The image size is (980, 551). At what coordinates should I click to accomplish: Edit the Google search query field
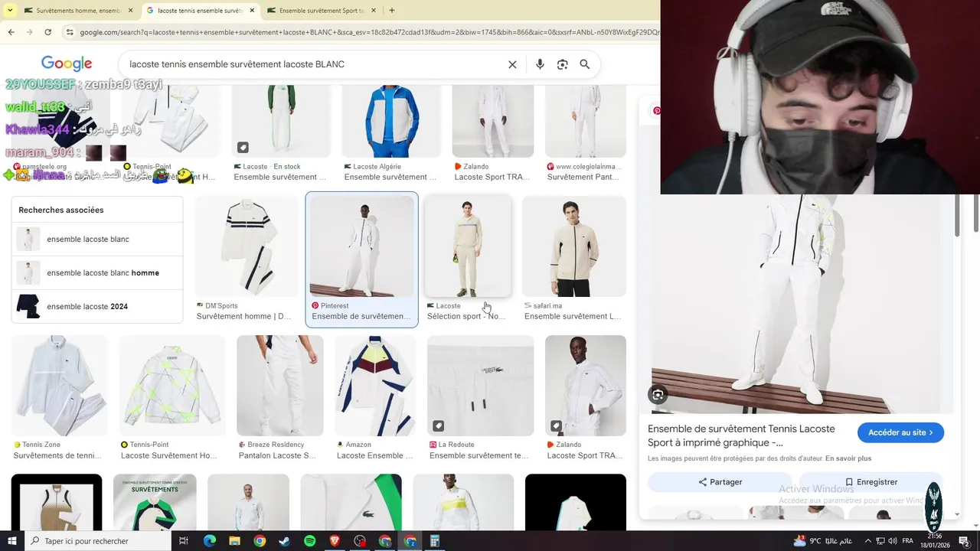coord(314,64)
